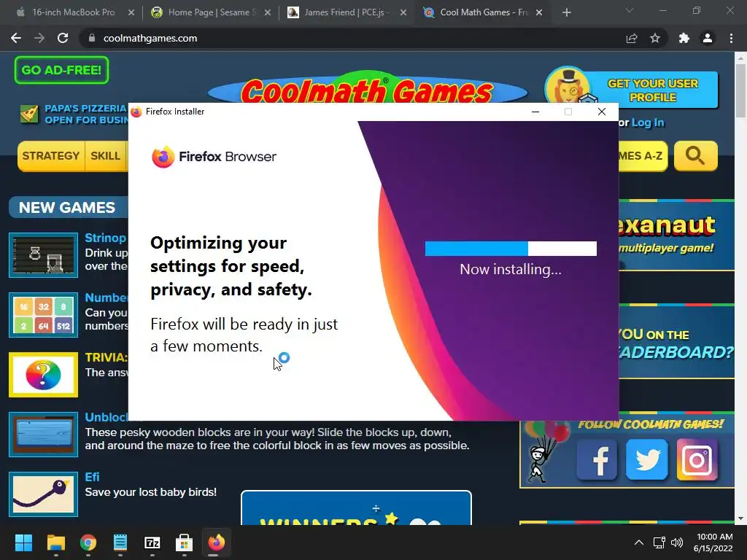
Task: Minimize the Firefox Installer window
Action: (535, 112)
